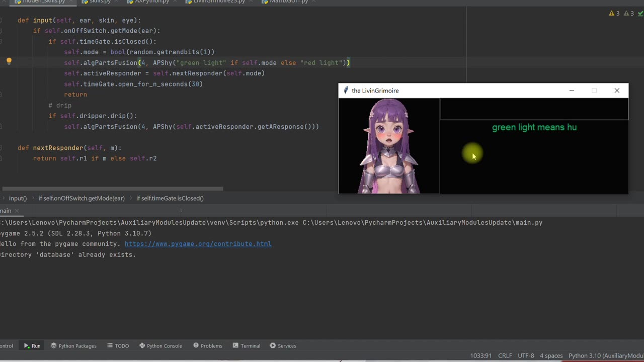Open the Run tool window

32,346
